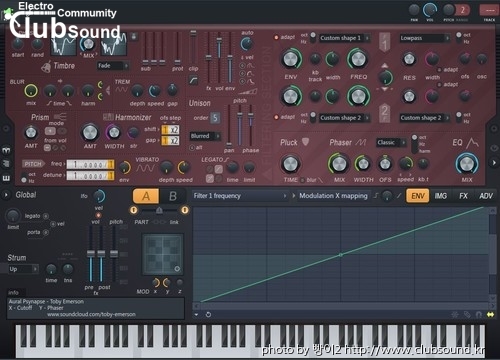Image resolution: width=500 pixels, height=360 pixels.
Task: Switch to the IMG tab
Action: coord(440,196)
